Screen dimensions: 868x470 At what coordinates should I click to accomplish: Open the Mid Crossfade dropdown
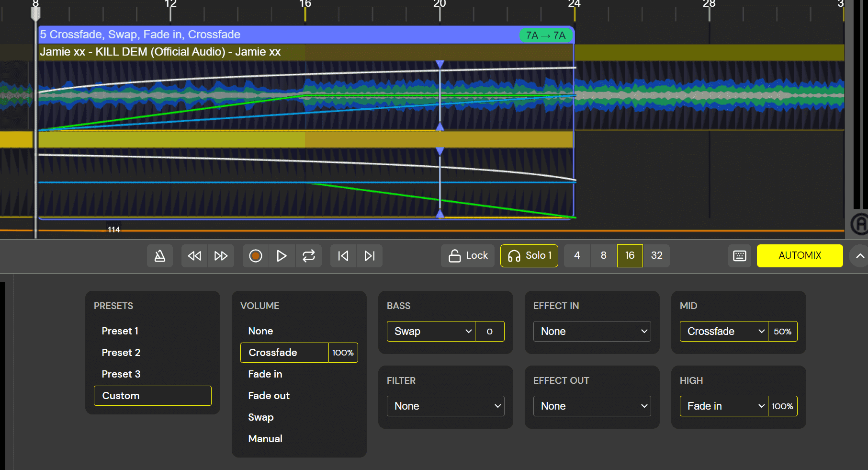pyautogui.click(x=724, y=332)
